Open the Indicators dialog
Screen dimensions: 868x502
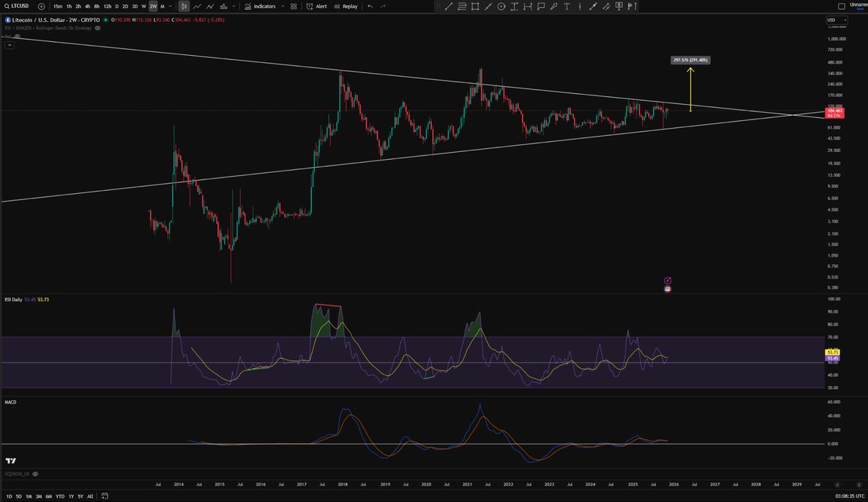[x=260, y=7]
